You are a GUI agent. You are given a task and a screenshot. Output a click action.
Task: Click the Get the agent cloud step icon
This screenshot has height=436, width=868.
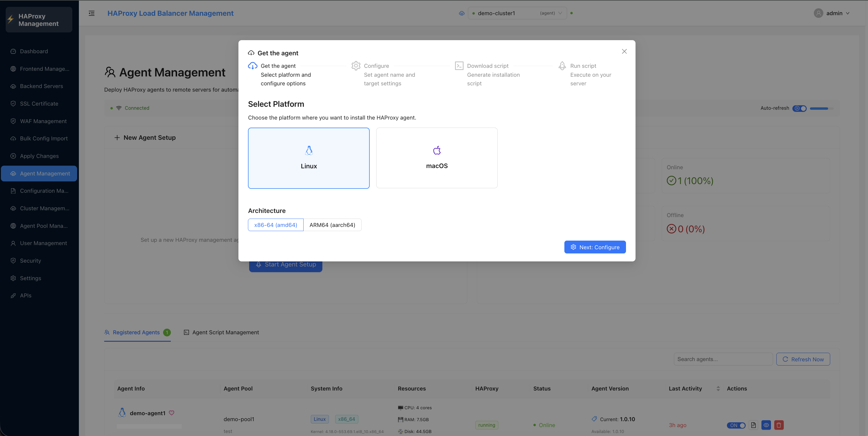(252, 66)
